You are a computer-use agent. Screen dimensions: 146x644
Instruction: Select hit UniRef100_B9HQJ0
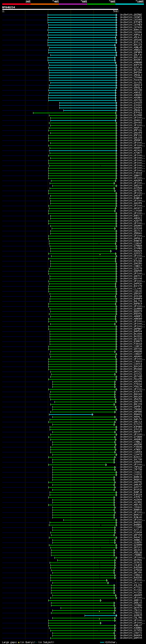pos(131,30)
